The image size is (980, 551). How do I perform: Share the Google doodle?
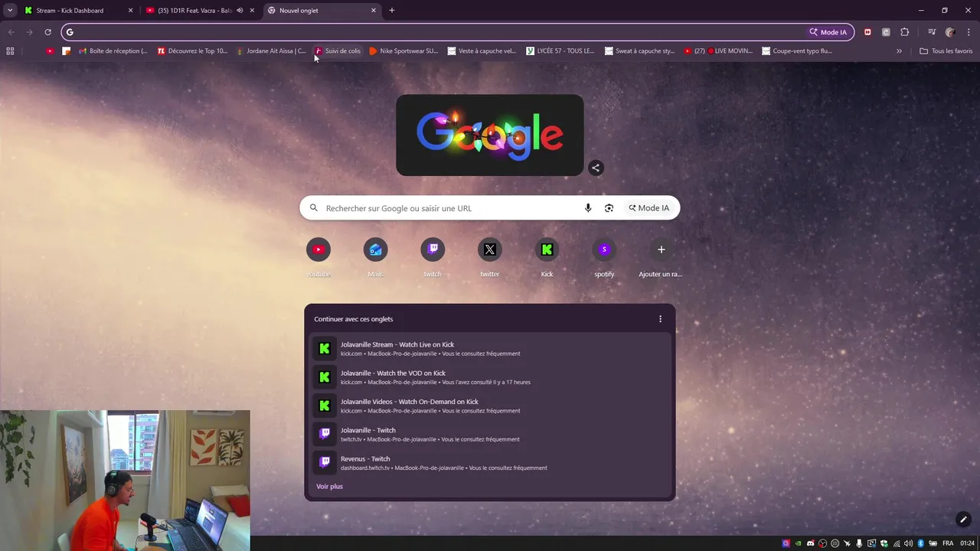click(x=596, y=168)
